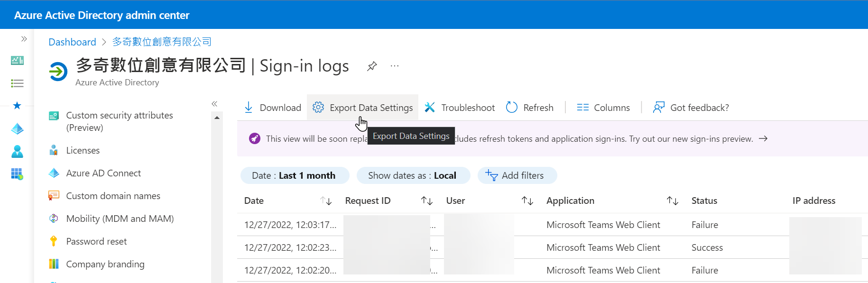Open 多奇數位創意有限公司 breadcrumb link

click(162, 42)
